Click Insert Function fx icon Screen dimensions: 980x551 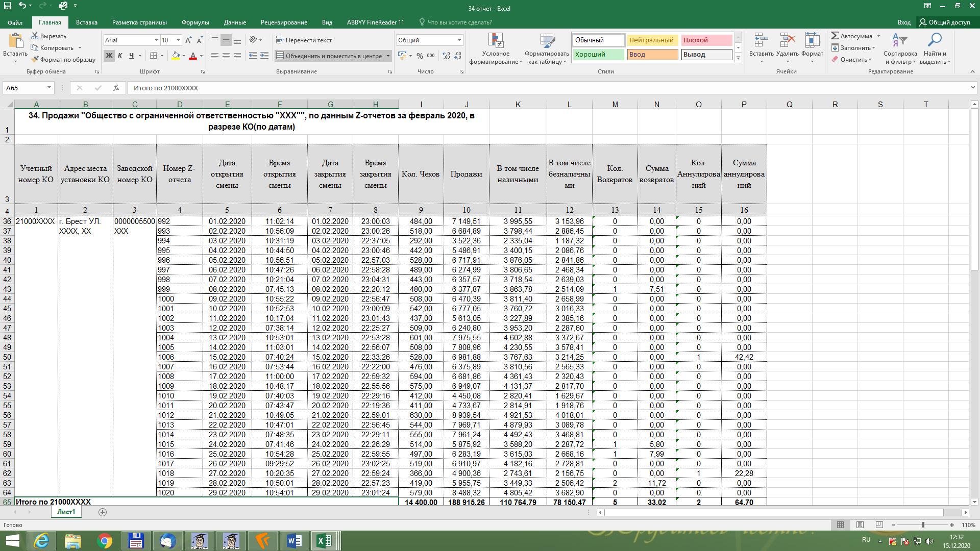[x=116, y=88]
